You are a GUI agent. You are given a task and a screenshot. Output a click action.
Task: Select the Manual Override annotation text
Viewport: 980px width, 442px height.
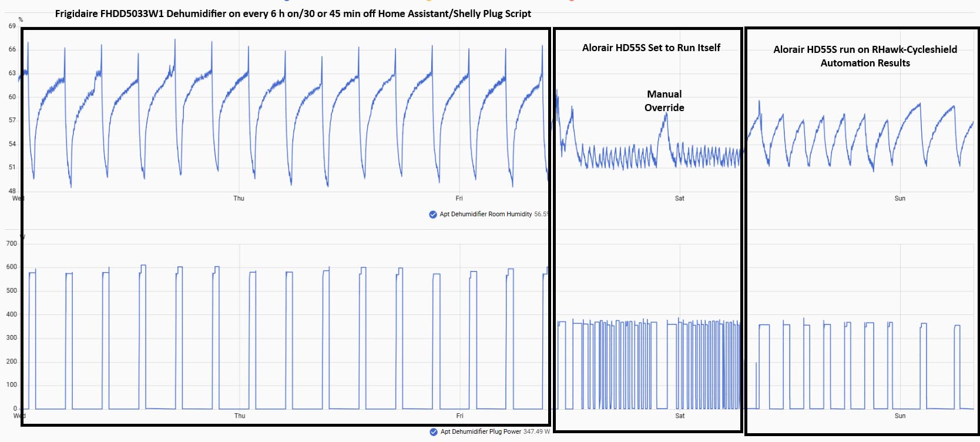point(664,101)
